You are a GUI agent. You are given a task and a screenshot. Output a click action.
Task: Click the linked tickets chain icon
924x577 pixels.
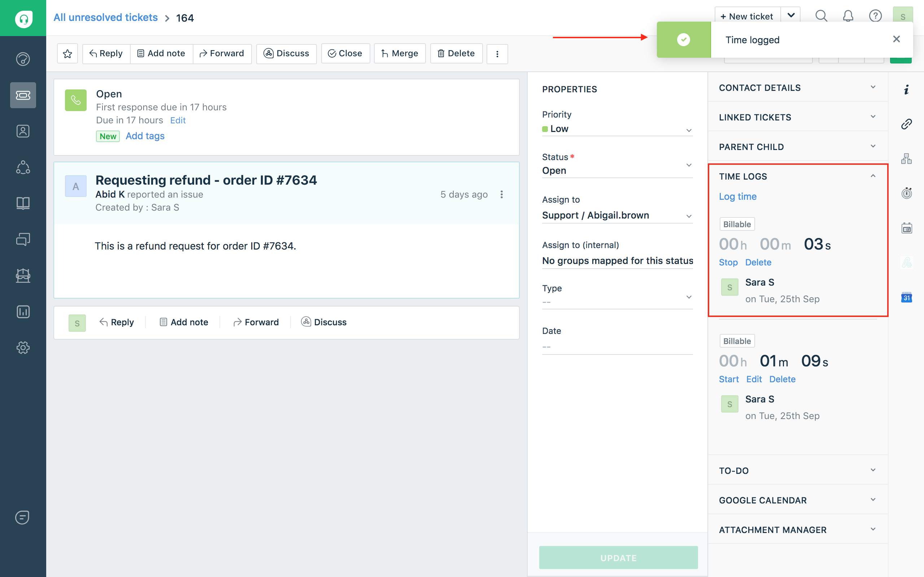pyautogui.click(x=906, y=124)
